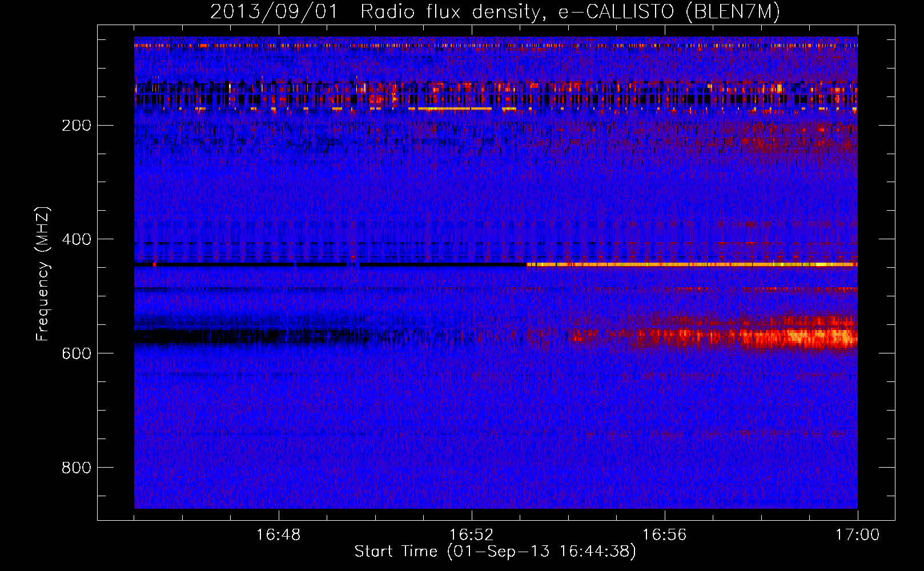Click the 'Frequency (MHZ)' axis label
924x571 pixels.
[x=43, y=274]
